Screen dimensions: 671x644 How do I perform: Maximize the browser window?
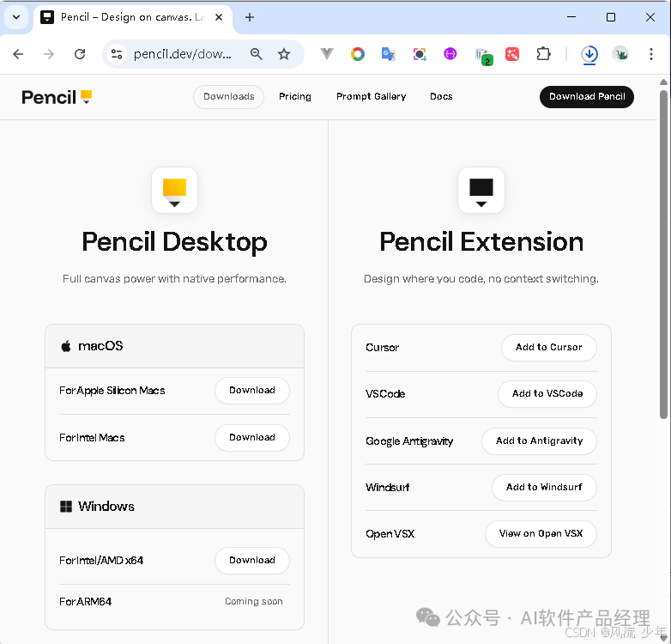coord(611,17)
